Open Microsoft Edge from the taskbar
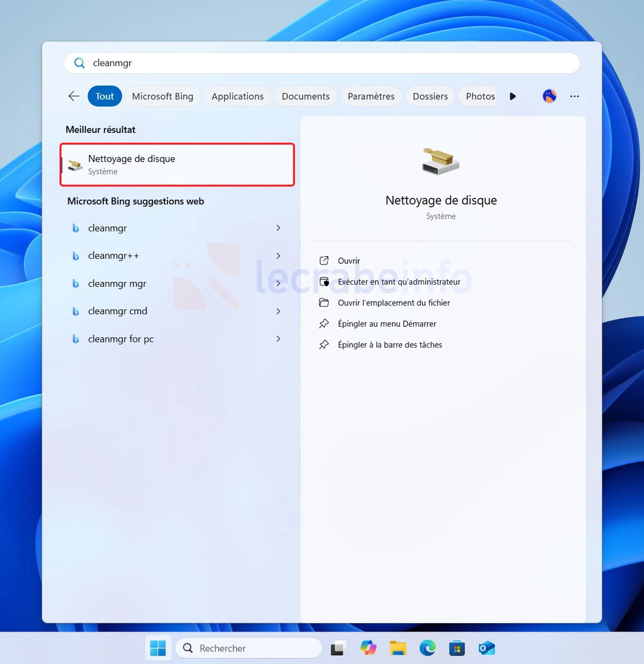Image resolution: width=644 pixels, height=664 pixels. (x=427, y=648)
